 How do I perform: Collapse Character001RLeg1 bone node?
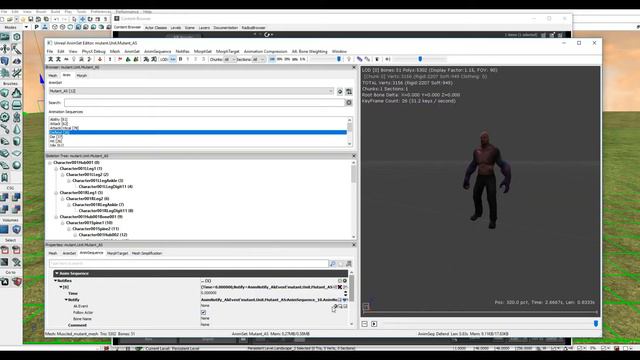pos(56,193)
